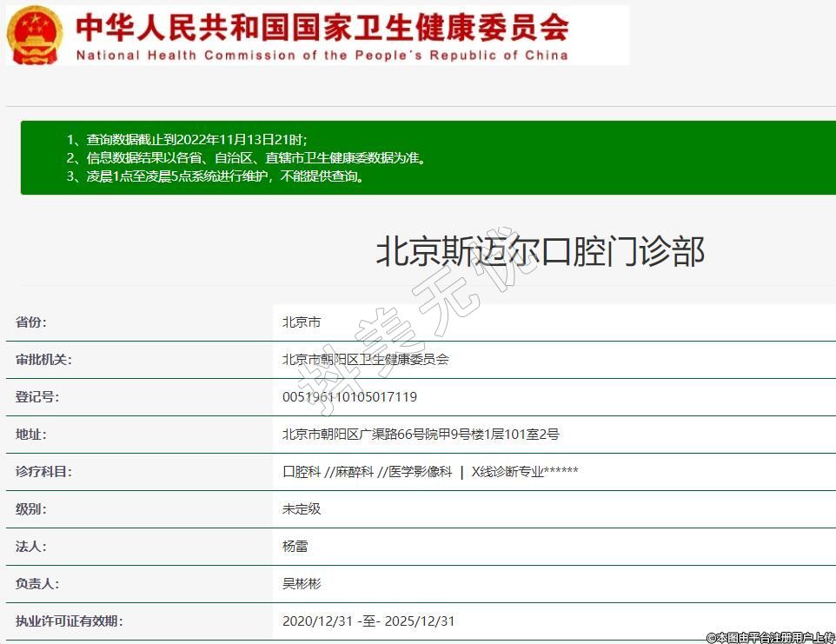The width and height of the screenshot is (836, 644).
Task: Click the 登记号 row label
Action: 37,397
